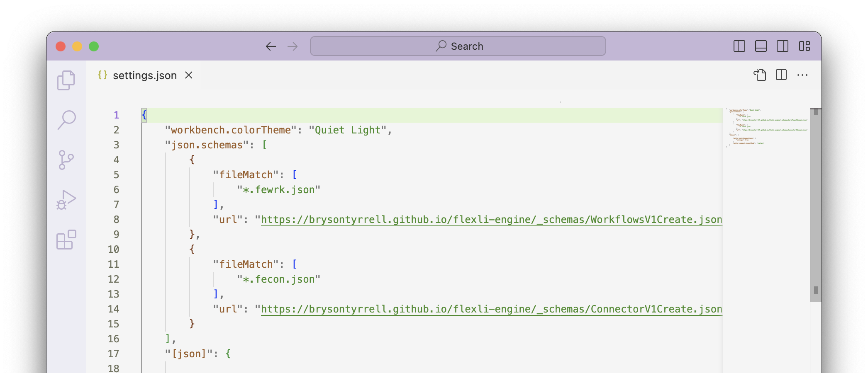868x373 pixels.
Task: Close the settings.json tab
Action: click(189, 75)
